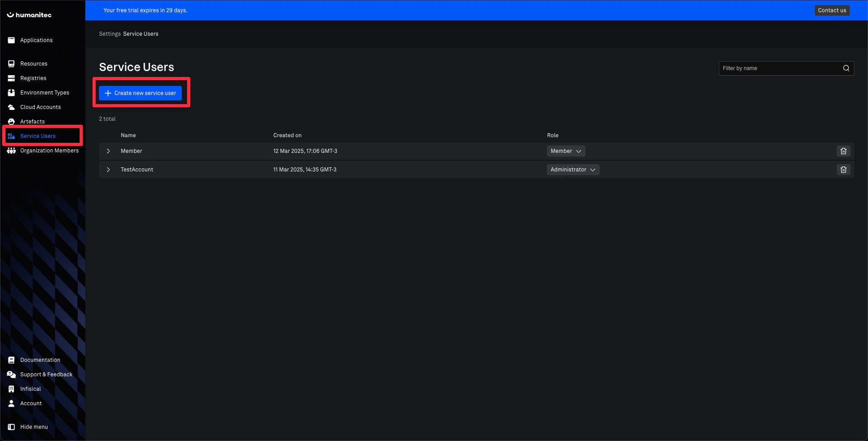Delete the TestAccount service user
This screenshot has height=441, width=868.
844,170
